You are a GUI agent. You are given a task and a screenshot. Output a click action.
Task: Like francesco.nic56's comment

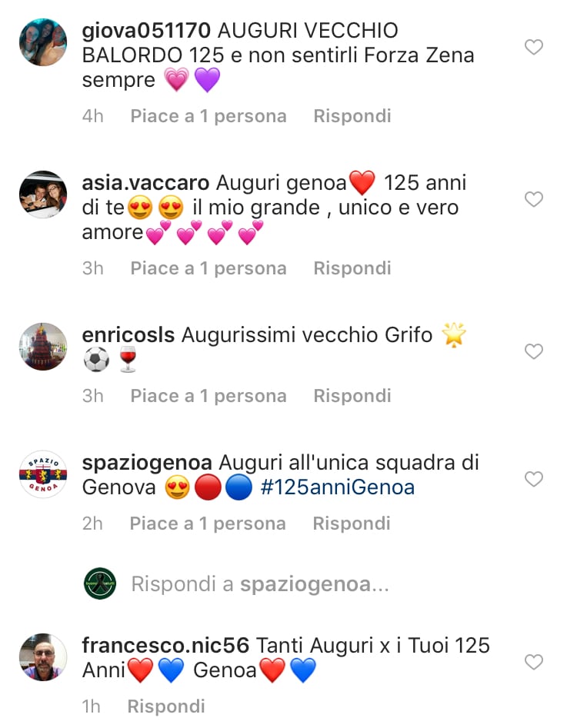coord(534,662)
